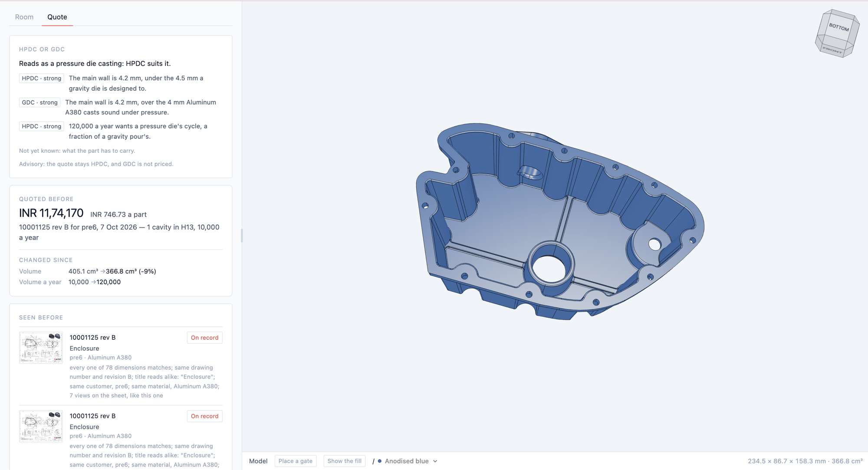Click the second On record badge
Screen dimensions: 868x470
[x=205, y=416]
